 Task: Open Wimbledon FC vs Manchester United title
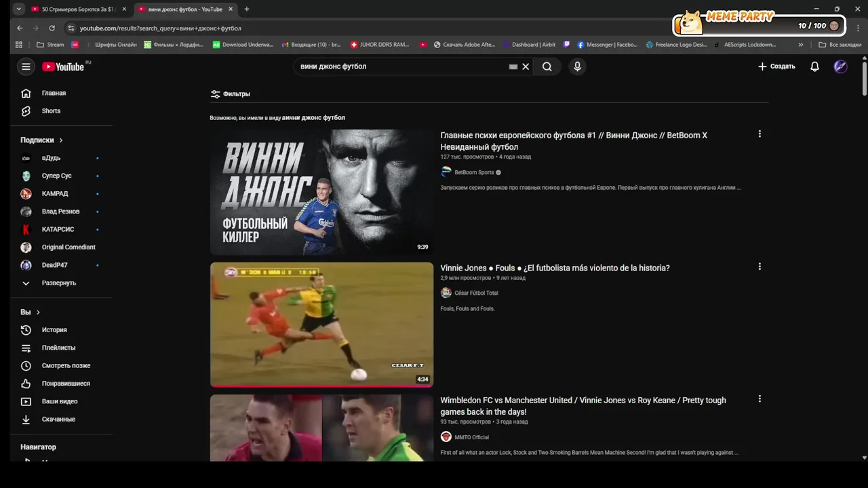[x=583, y=406]
